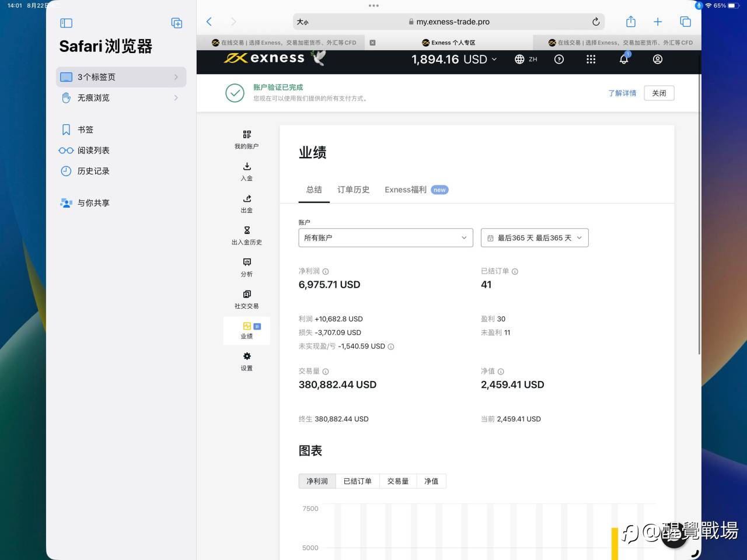Select 业绩 performance in left navigation
This screenshot has width=747, height=560.
point(247,330)
